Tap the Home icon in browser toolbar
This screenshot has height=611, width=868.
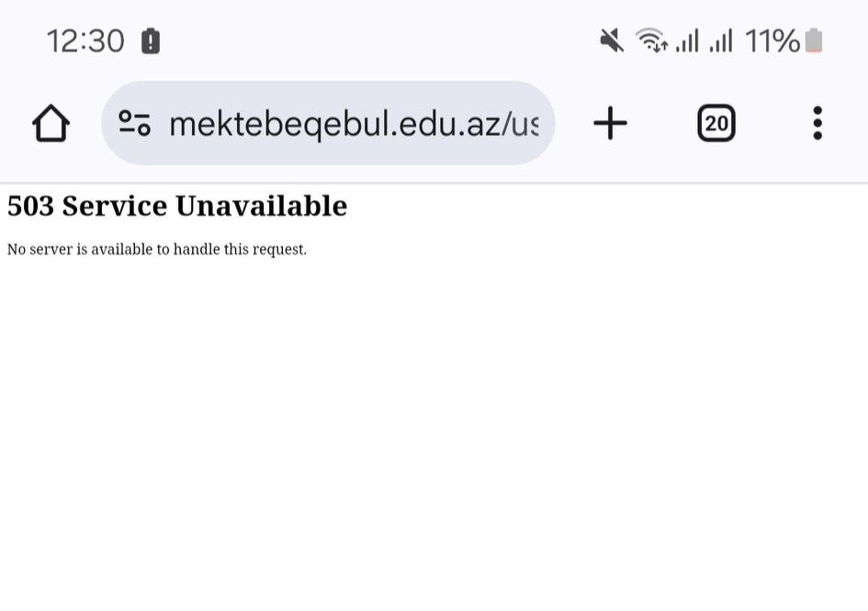(51, 123)
